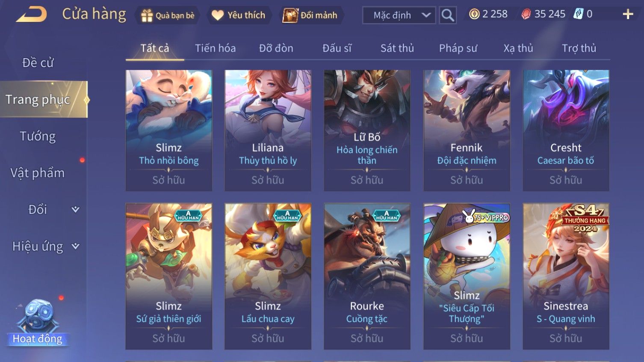The width and height of the screenshot is (644, 362).
Task: Tap the plus icon to add currency
Action: (x=628, y=14)
